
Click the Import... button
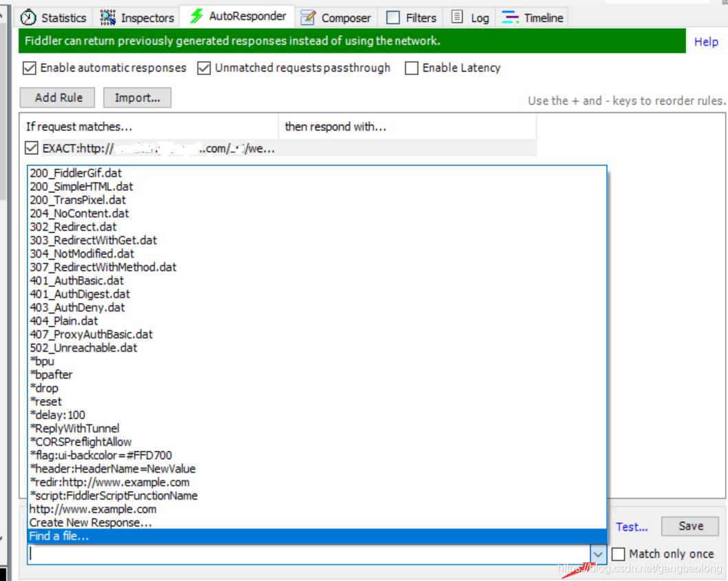tap(137, 98)
